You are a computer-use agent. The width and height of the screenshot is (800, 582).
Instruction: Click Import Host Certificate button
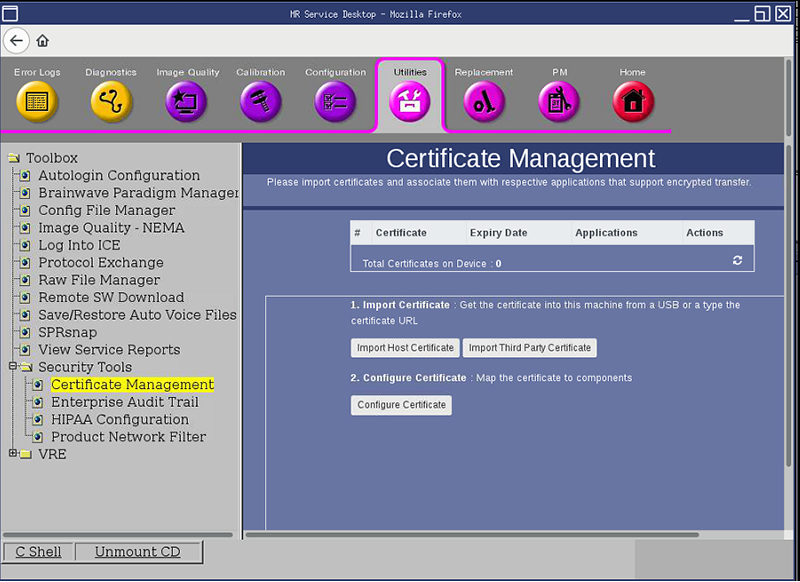pyautogui.click(x=405, y=348)
